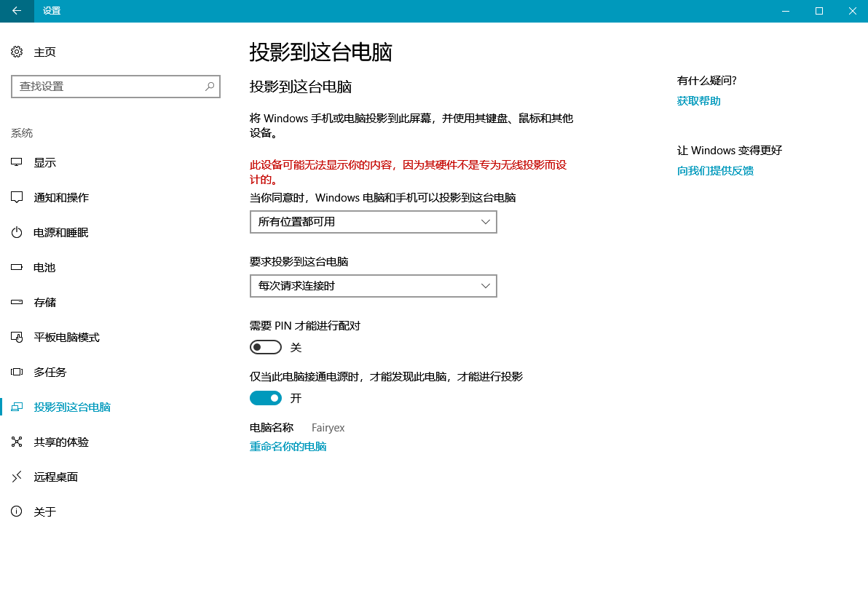Expand the 所有位置都可用 dropdown
This screenshot has height=593, width=868.
click(373, 222)
